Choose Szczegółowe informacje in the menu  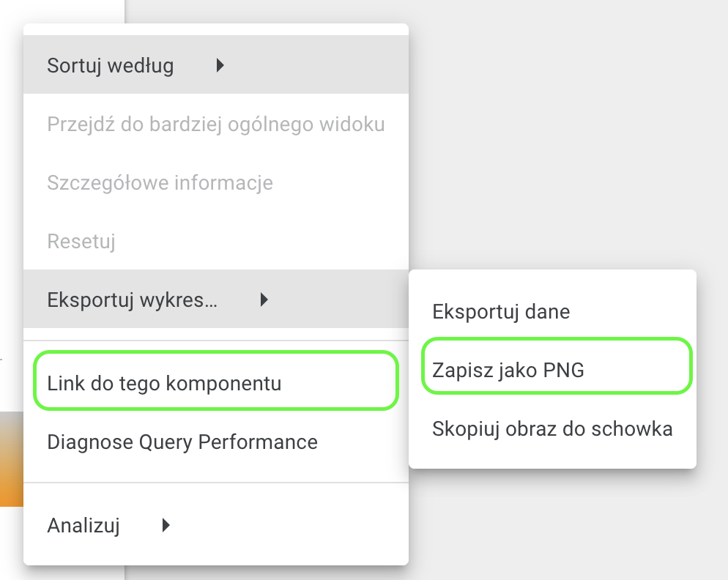(x=160, y=182)
